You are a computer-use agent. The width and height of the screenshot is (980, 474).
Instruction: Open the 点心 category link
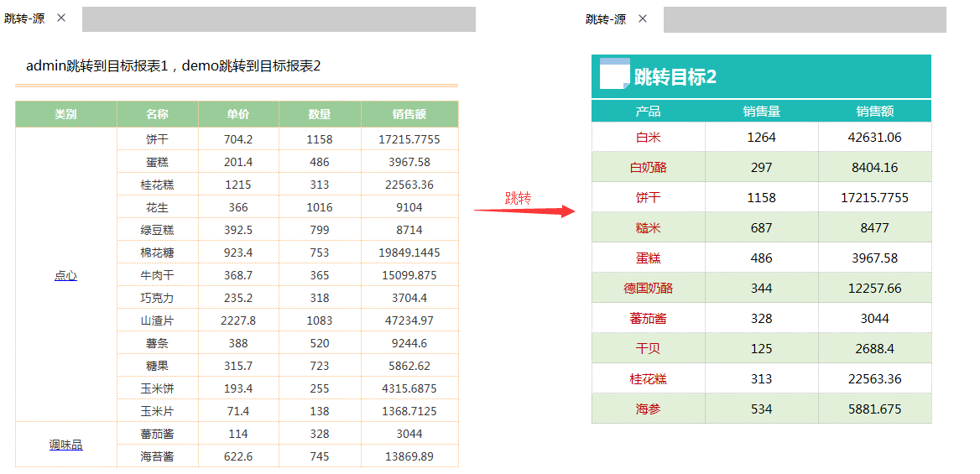[x=65, y=275]
